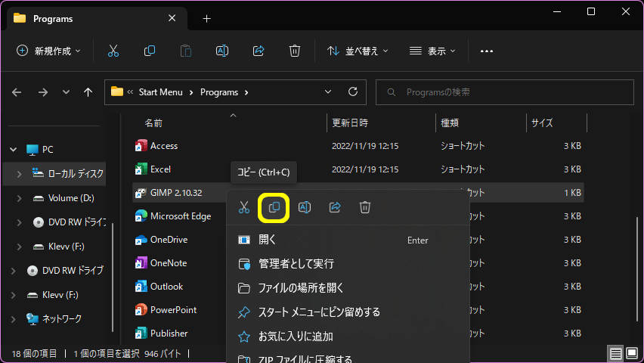Click the Up arrow navigation button
This screenshot has height=363, width=644.
[88, 92]
